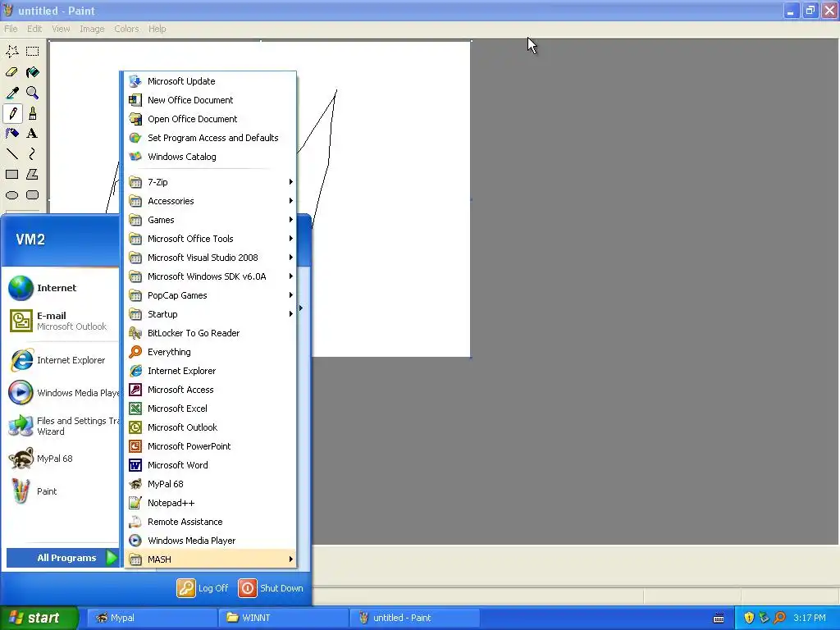The height and width of the screenshot is (630, 840).
Task: Open Paint from Start menu recent list
Action: 62,491
